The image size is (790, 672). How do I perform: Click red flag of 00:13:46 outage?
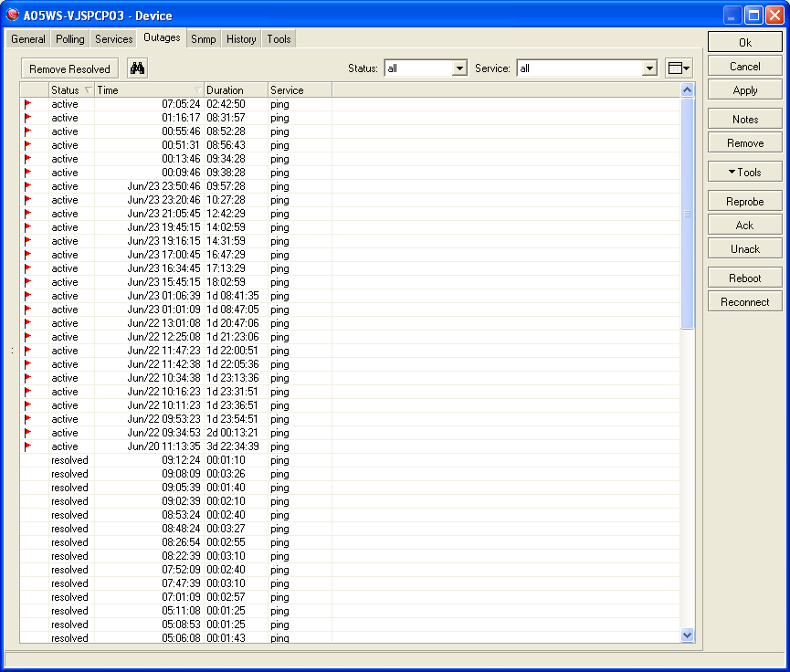coord(27,159)
